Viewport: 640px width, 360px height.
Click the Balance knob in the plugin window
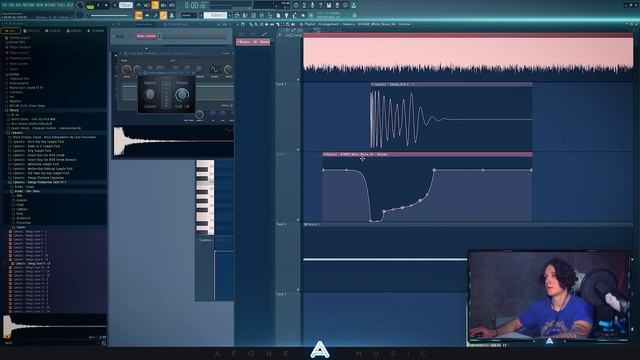click(x=150, y=94)
